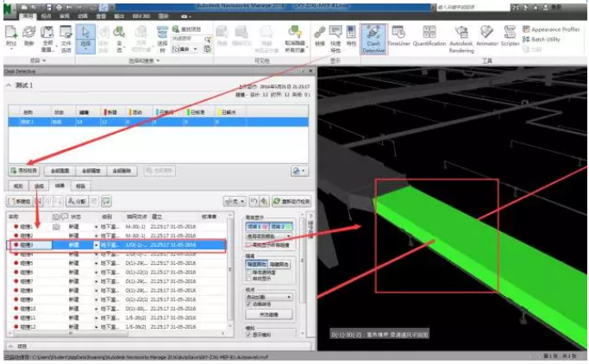The image size is (589, 364).
Task: Toggle the checked animate transitions checkbox
Action: coord(248,304)
